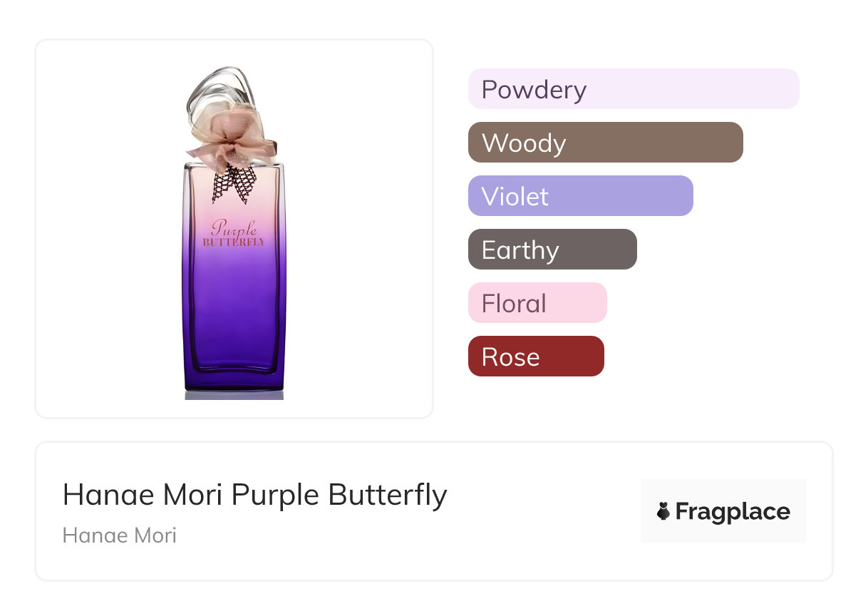Click the word Rose in the red bar
The width and height of the screenshot is (868, 616).
point(510,357)
